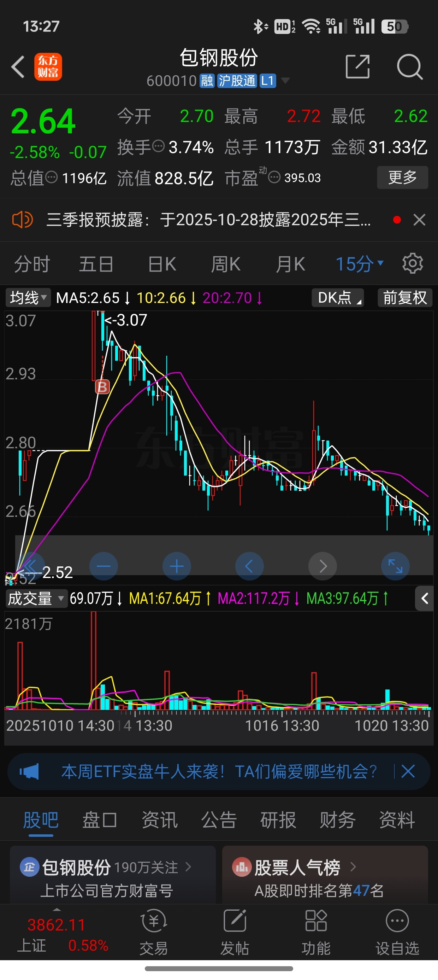The width and height of the screenshot is (438, 980).
Task: Move chart right with arrow button
Action: (x=322, y=566)
